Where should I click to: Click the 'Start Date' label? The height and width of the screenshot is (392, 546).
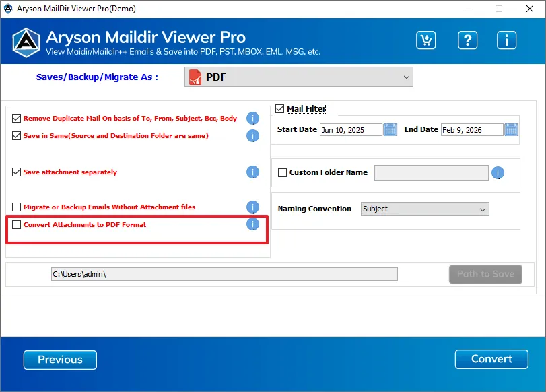tap(297, 129)
